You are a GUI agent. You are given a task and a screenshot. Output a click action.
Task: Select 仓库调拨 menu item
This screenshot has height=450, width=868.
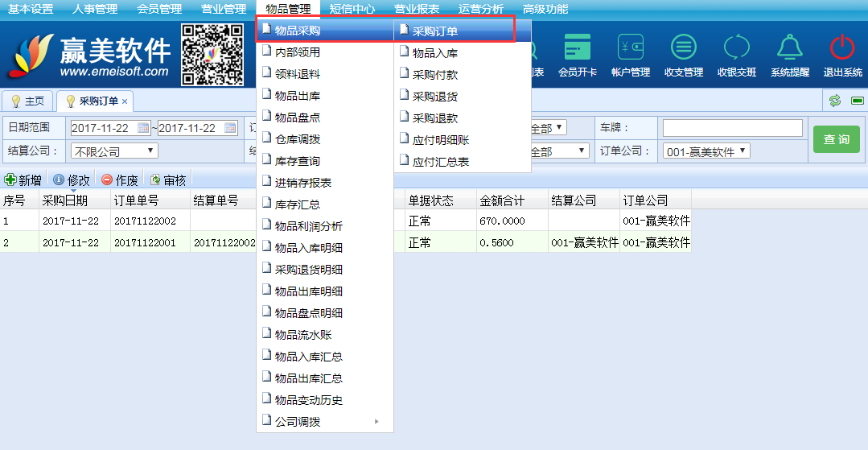pos(325,139)
